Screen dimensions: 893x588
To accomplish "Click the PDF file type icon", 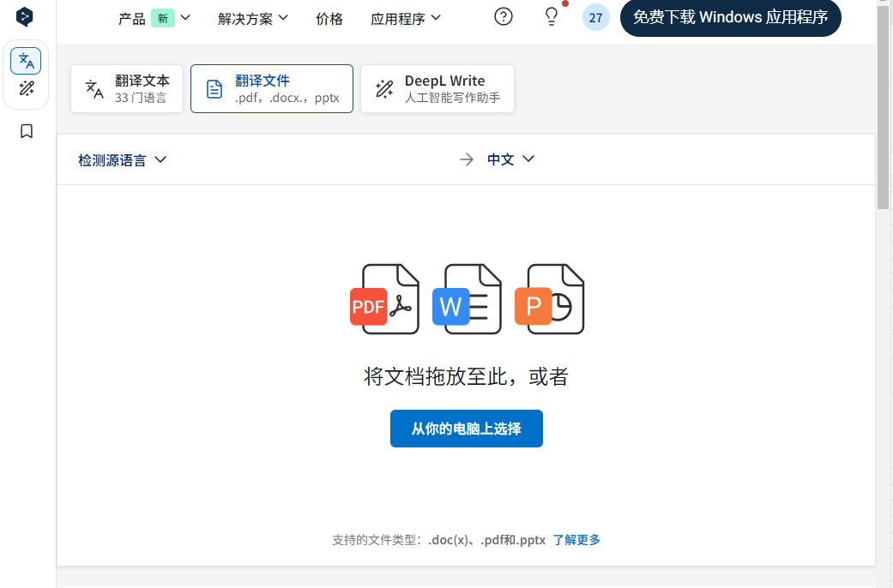I will (x=384, y=299).
